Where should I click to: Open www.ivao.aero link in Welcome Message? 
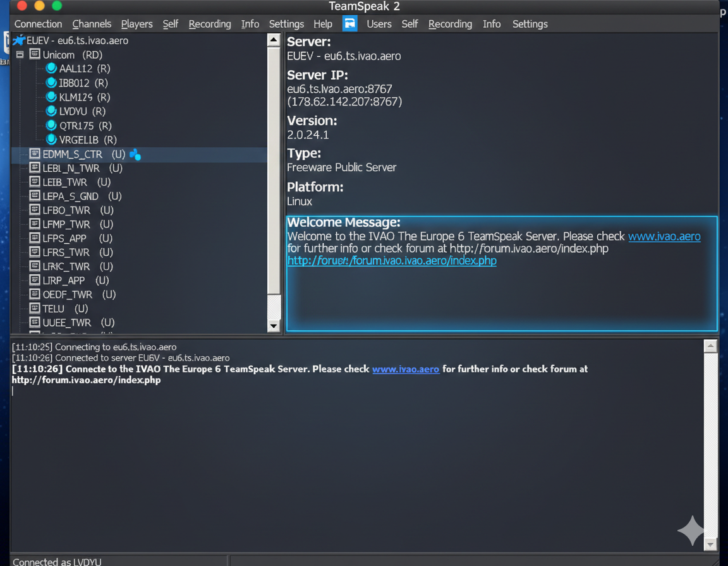664,236
